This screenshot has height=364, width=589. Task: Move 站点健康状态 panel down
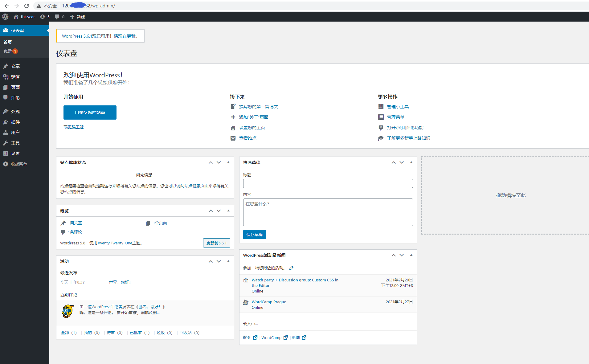coord(219,162)
